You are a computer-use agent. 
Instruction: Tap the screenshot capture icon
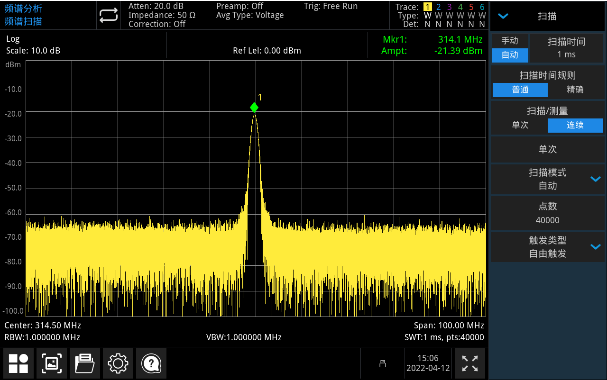(51, 363)
